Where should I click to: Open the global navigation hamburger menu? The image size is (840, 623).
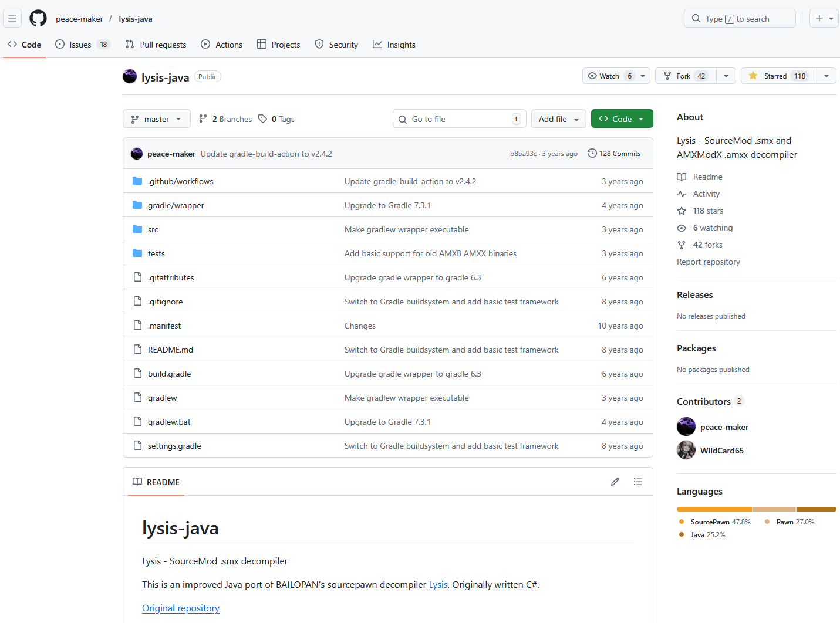coord(12,18)
